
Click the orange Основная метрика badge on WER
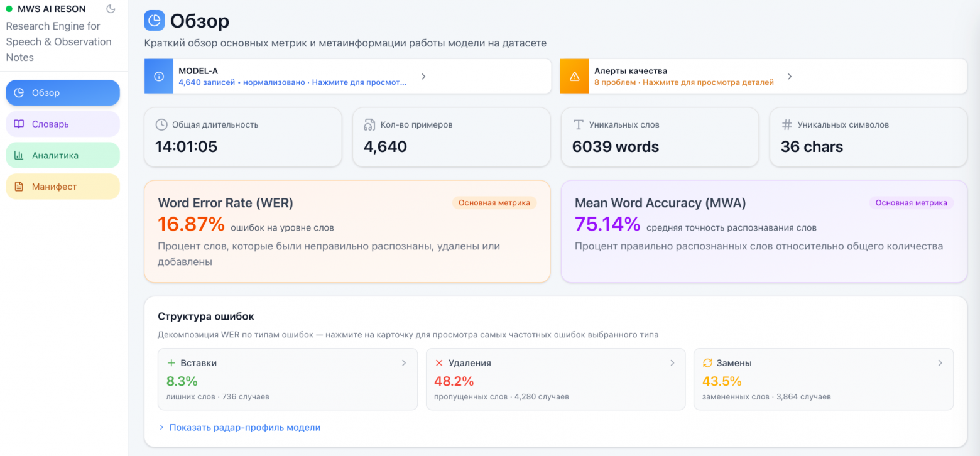pyautogui.click(x=494, y=203)
